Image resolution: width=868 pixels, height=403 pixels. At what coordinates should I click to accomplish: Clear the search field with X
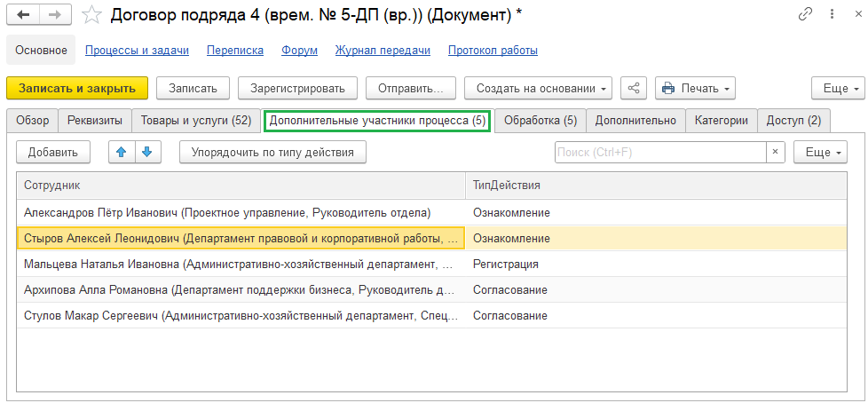tap(776, 152)
